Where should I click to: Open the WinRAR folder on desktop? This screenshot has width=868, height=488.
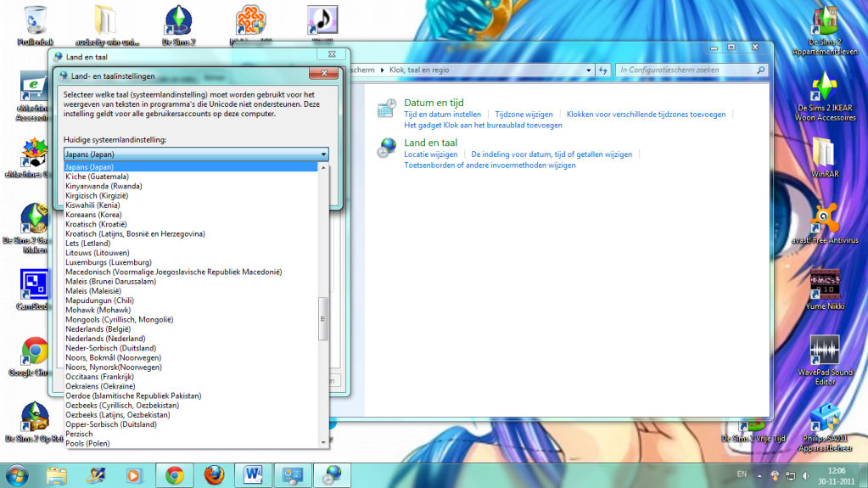[824, 153]
